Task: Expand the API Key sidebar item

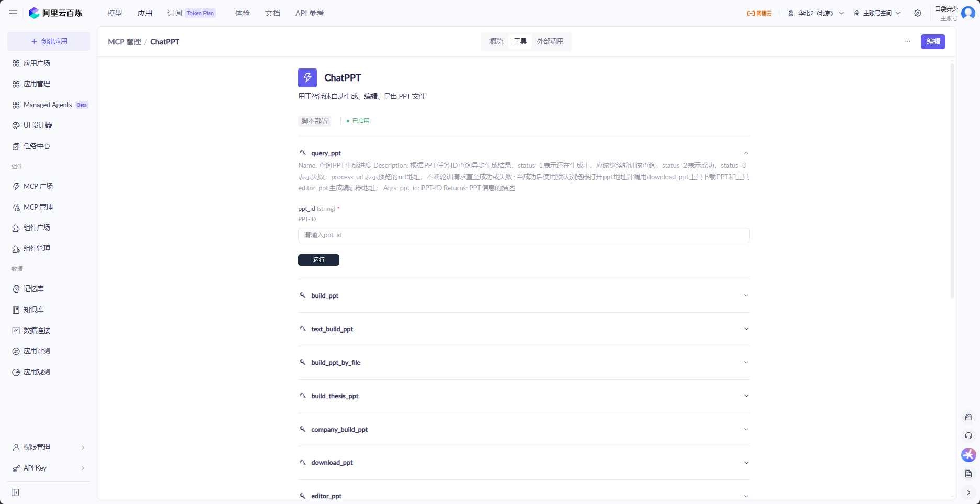Action: tap(49, 468)
